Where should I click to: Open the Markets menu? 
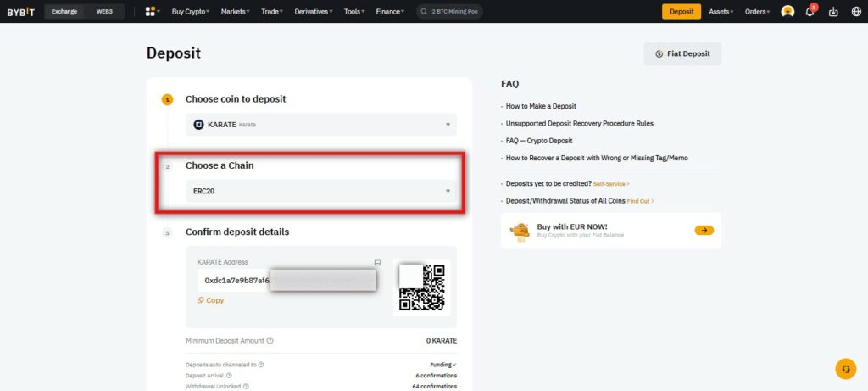pyautogui.click(x=236, y=12)
